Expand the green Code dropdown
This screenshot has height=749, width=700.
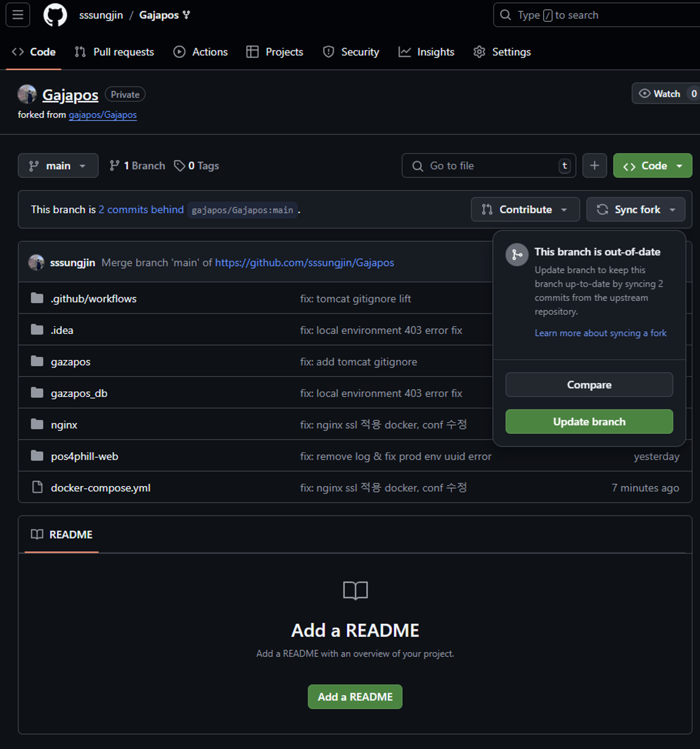(x=652, y=166)
